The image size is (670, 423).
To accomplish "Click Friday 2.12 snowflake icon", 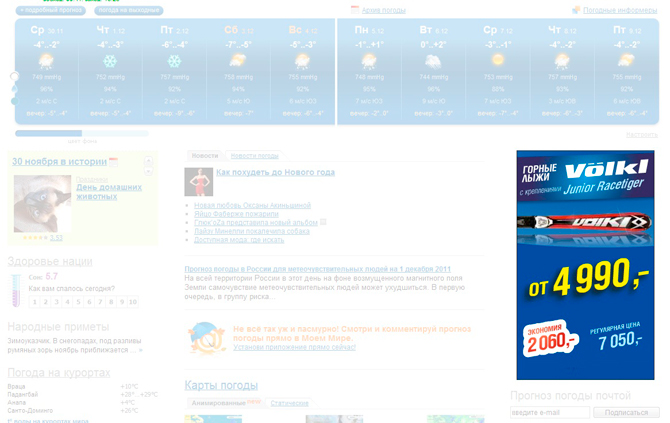I will click(x=174, y=61).
